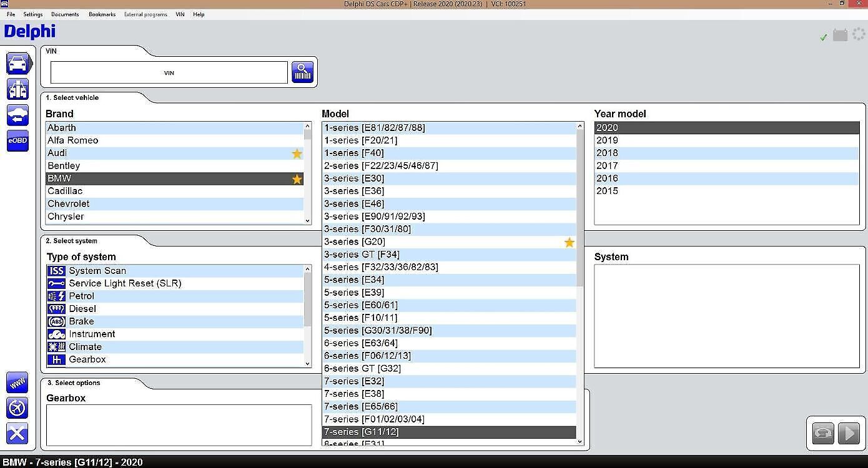Open the External programs menu

pos(145,14)
